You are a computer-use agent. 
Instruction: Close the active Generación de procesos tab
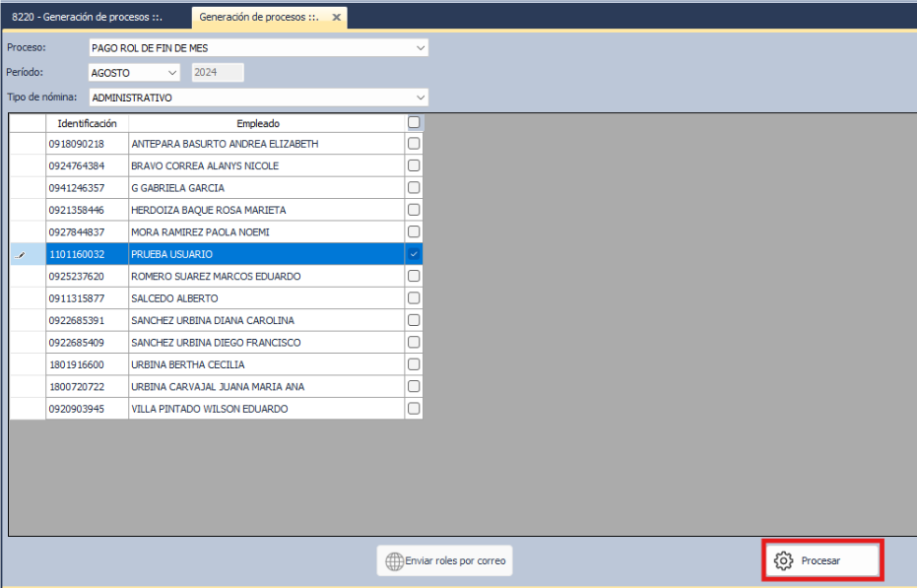coord(336,18)
